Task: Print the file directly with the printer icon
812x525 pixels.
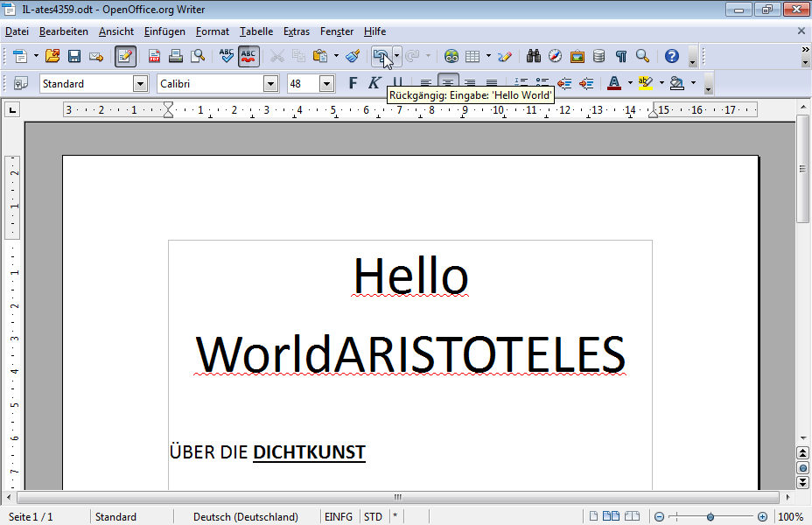Action: [176, 56]
